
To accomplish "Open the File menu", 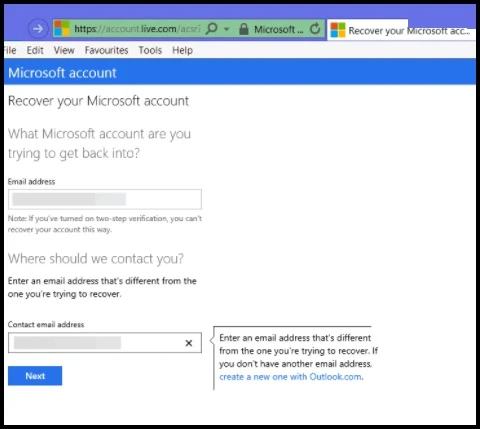I will (10, 50).
